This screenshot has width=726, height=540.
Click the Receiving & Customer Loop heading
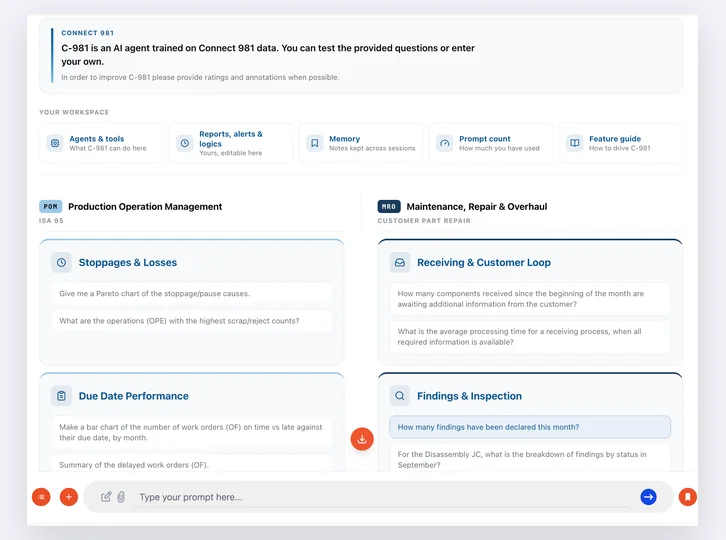click(484, 263)
